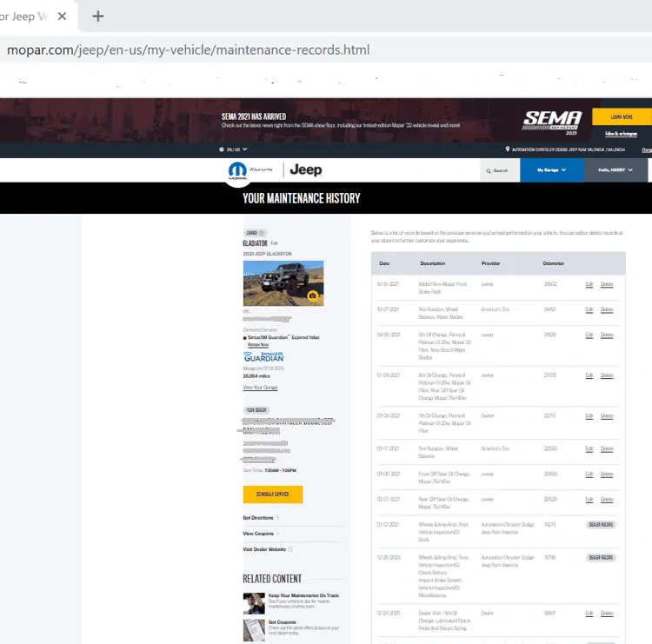Delete the 12-24-2020 Dealer Visit record
The image size is (652, 644).
click(x=607, y=614)
